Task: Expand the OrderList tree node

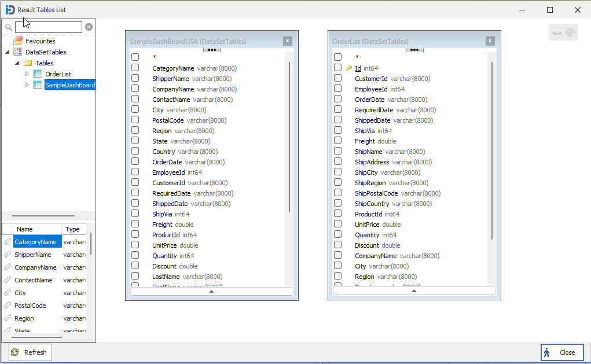Action: 27,74
